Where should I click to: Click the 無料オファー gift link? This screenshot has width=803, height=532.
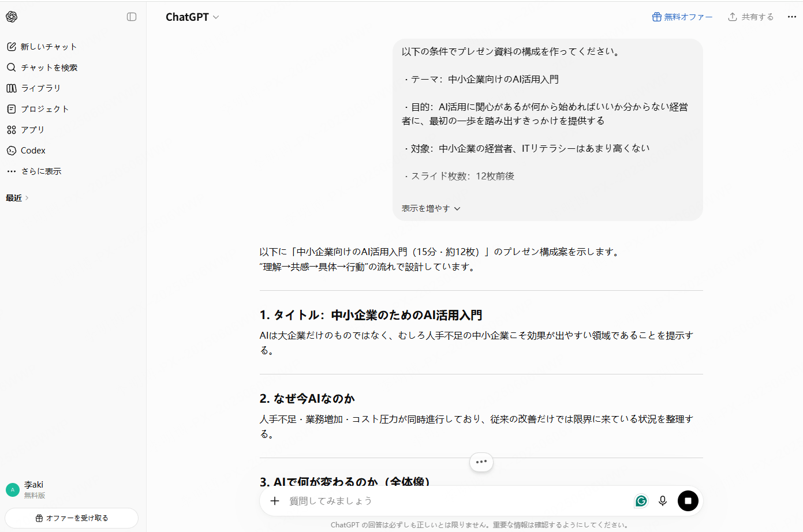click(682, 17)
